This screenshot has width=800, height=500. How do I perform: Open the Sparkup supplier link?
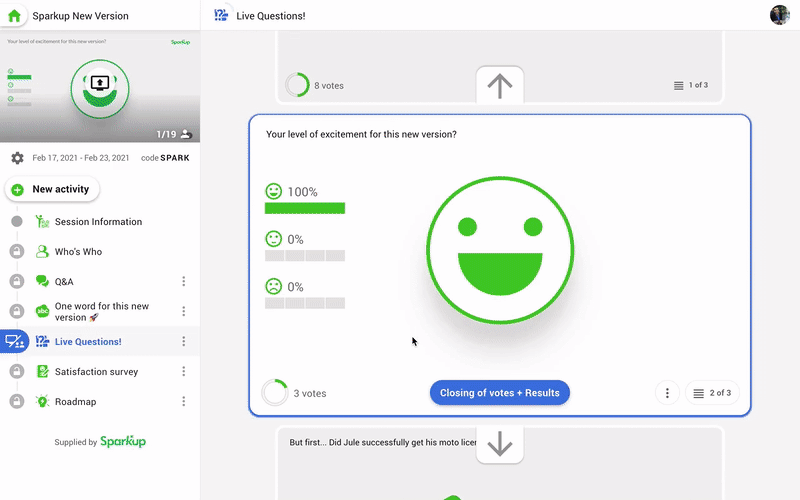click(123, 441)
